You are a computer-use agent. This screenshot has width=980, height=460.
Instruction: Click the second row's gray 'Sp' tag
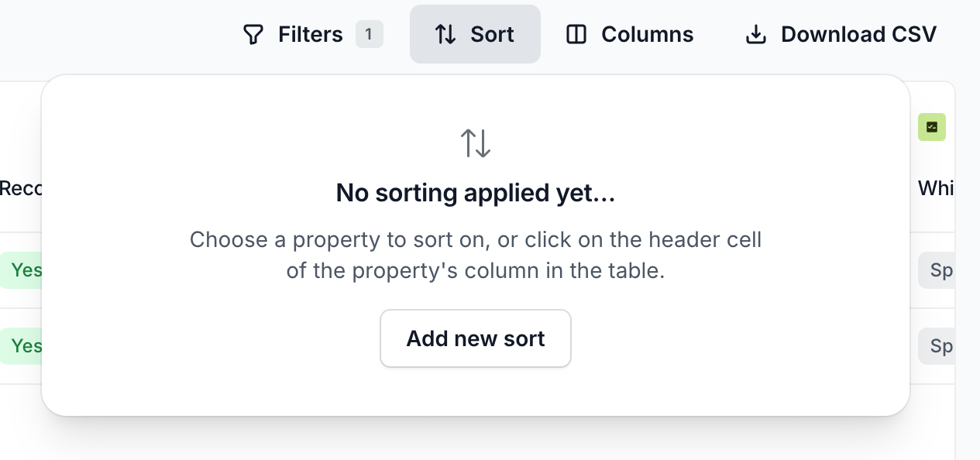coord(940,346)
